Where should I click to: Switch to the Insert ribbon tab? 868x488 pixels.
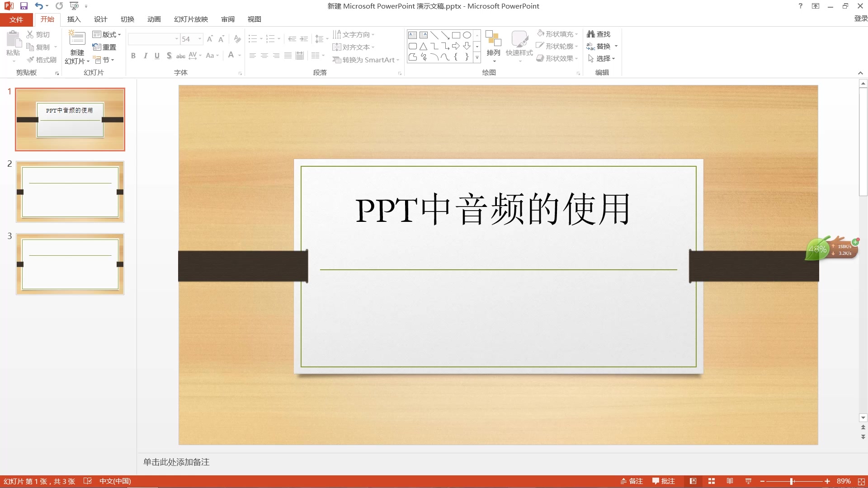coord(74,19)
